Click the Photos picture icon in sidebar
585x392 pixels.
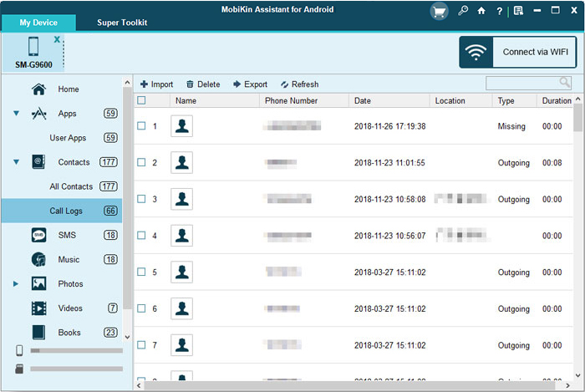coord(38,283)
